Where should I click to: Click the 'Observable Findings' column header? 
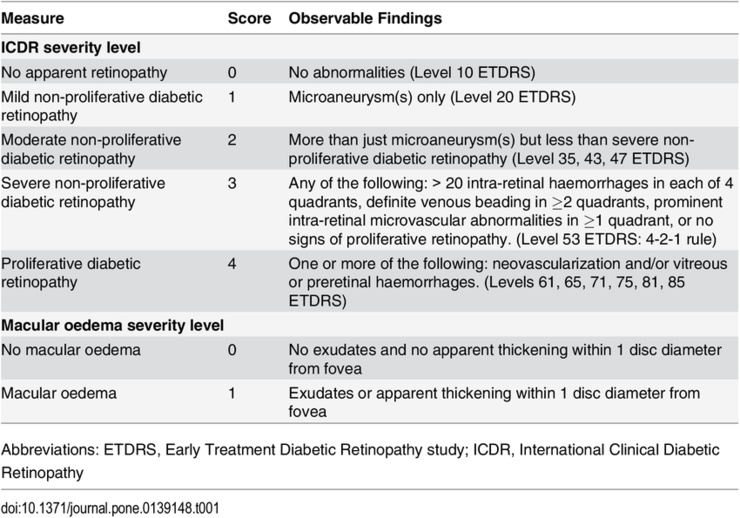click(x=365, y=19)
